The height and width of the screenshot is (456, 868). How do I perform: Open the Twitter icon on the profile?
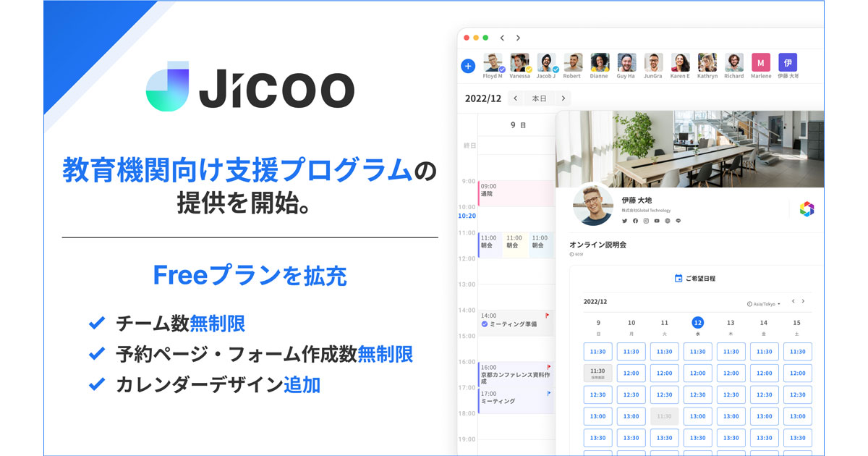pos(624,221)
